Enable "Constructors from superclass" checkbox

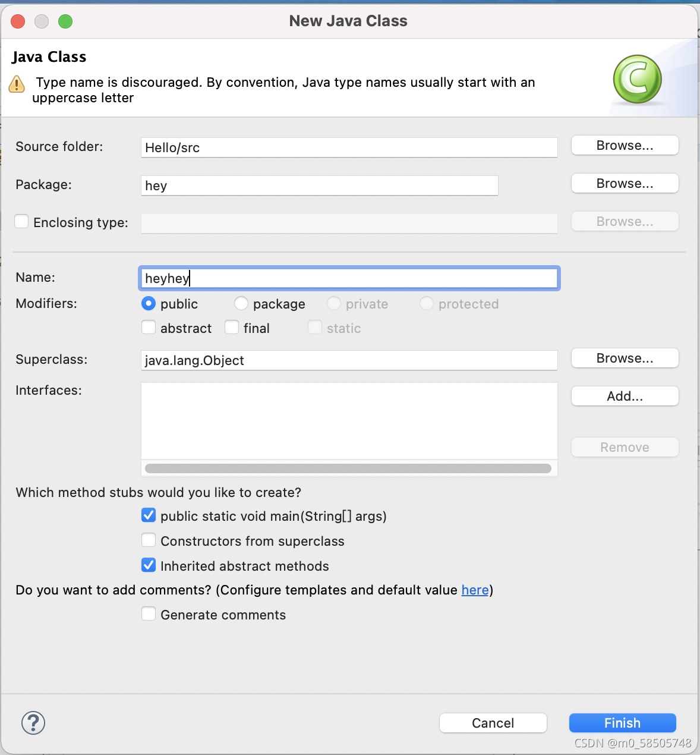point(149,540)
